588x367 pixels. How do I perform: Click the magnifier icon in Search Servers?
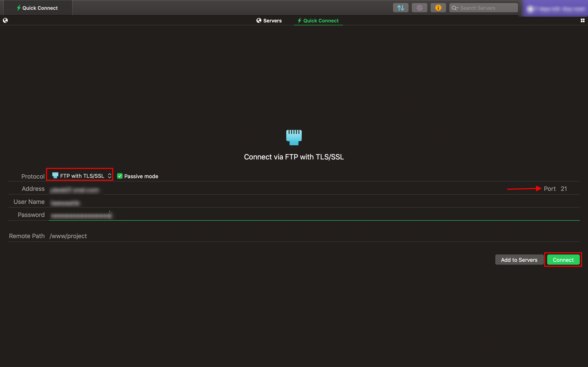[x=454, y=8]
